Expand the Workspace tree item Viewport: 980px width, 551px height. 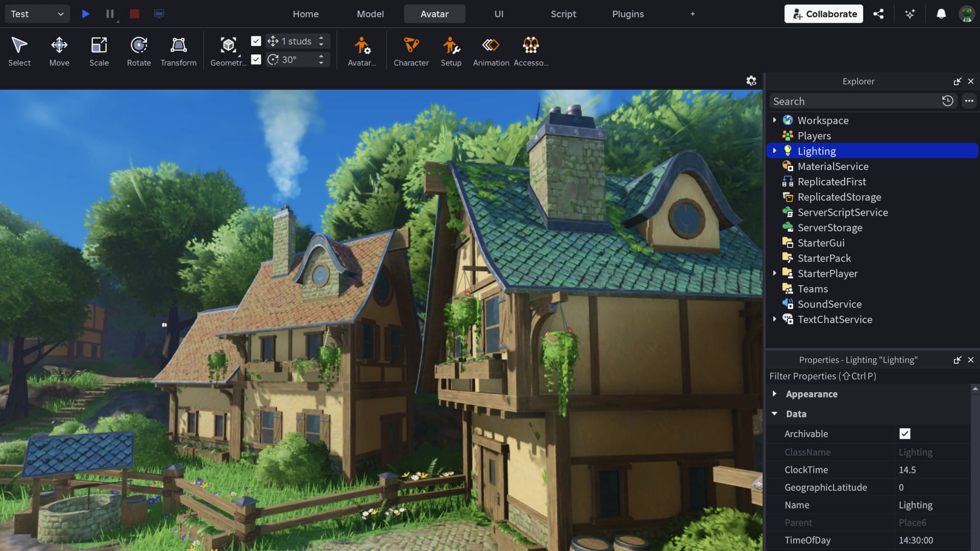(775, 120)
